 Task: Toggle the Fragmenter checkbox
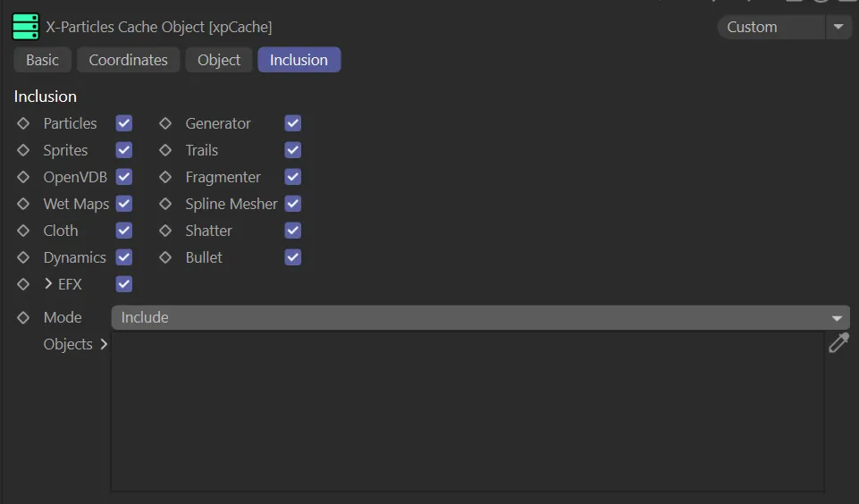coord(293,177)
